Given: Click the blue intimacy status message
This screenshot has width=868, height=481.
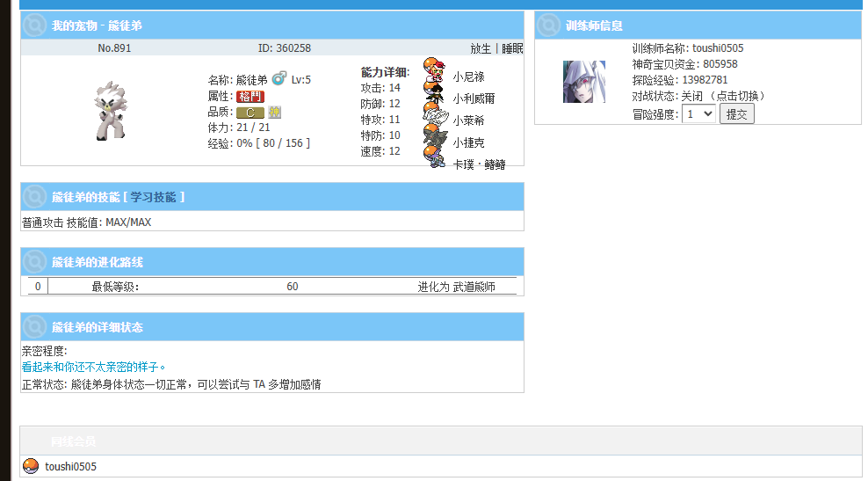Looking at the screenshot, I should [93, 367].
